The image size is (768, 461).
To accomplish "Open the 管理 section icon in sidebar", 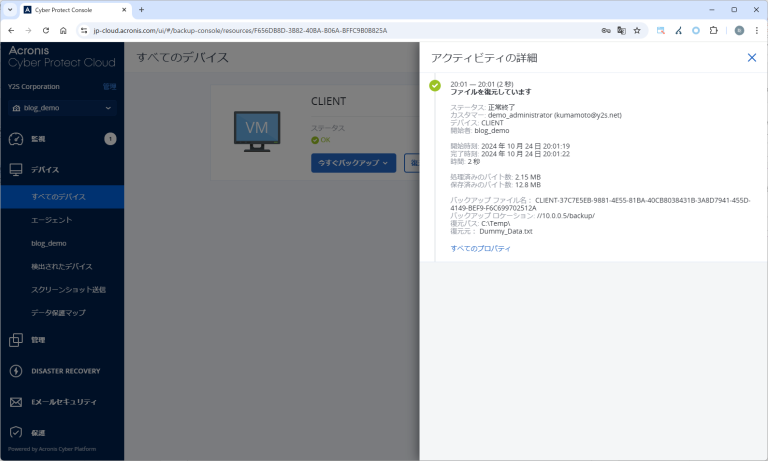I will [x=15, y=340].
